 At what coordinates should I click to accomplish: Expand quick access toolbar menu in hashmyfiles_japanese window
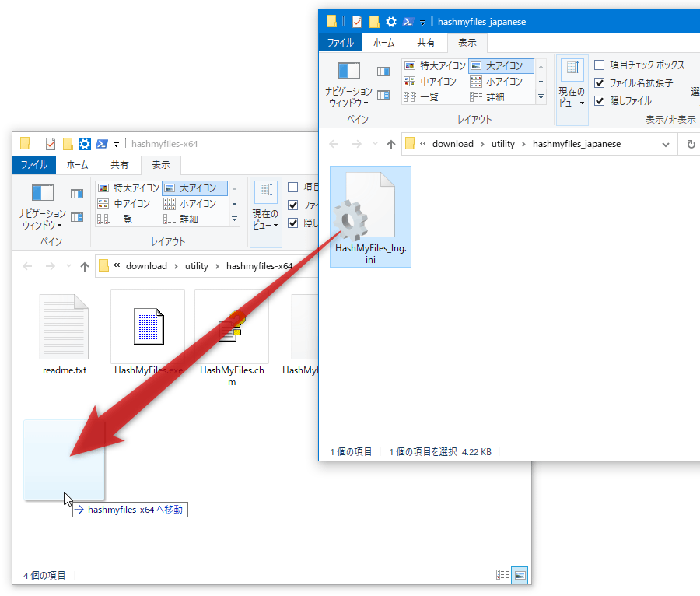(x=422, y=23)
